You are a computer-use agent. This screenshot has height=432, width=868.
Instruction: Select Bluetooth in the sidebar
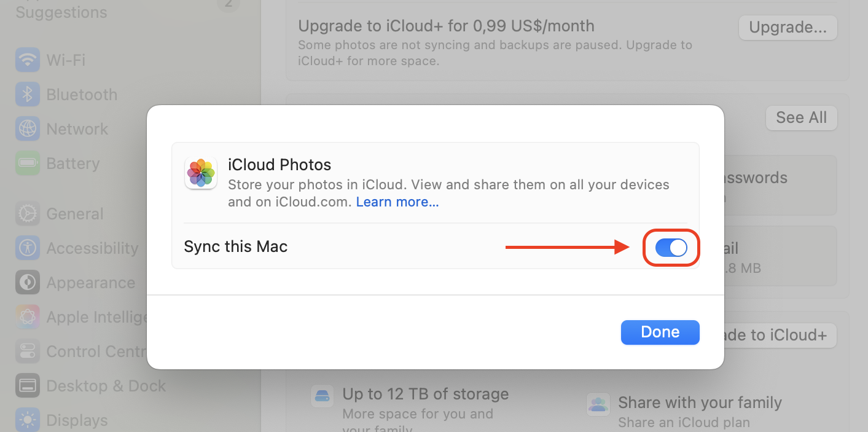82,94
